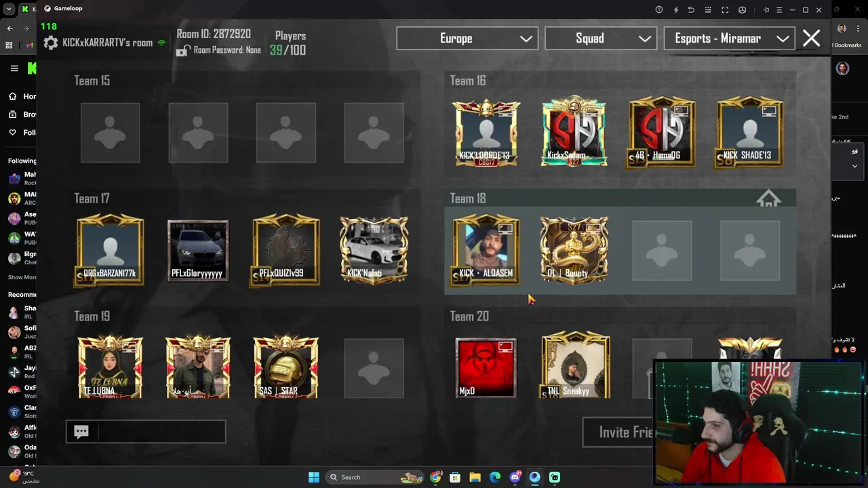Screen dimensions: 868x488
Task: Select player PFLxGloryyyyyy avatar
Action: coord(198,251)
